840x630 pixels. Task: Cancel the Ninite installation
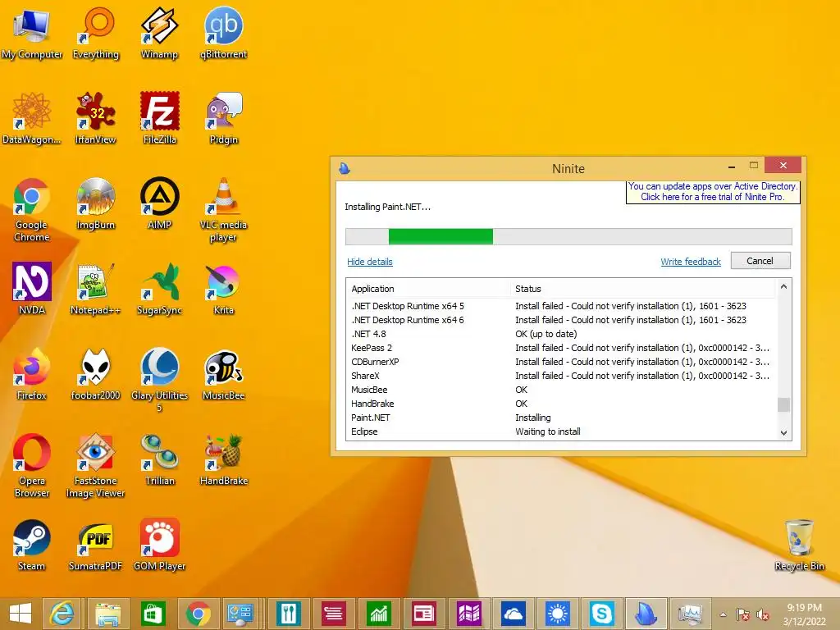pyautogui.click(x=760, y=261)
